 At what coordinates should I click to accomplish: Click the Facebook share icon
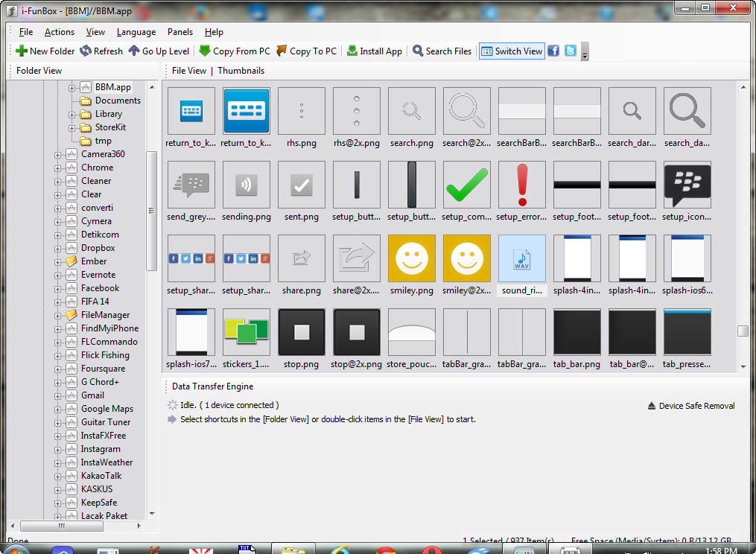coord(553,51)
